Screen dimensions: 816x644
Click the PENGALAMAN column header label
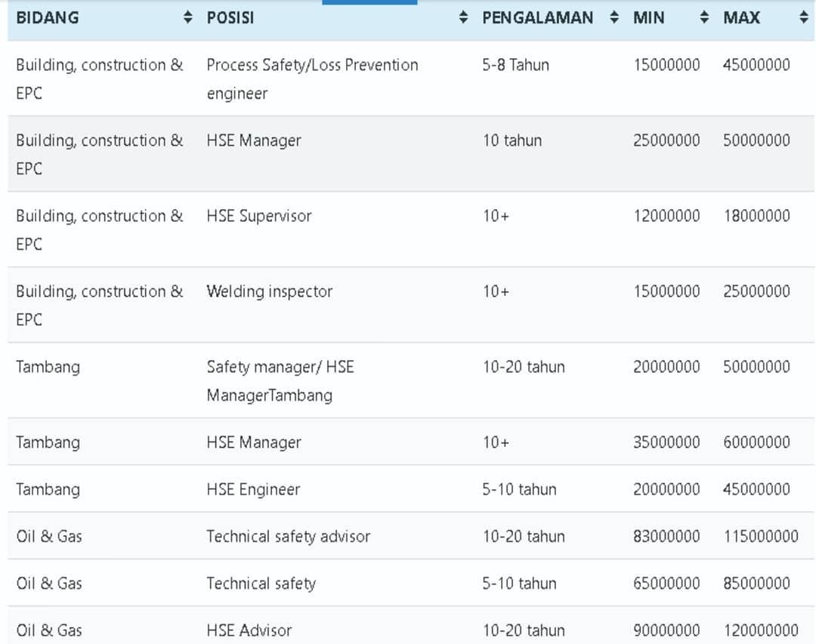click(538, 17)
